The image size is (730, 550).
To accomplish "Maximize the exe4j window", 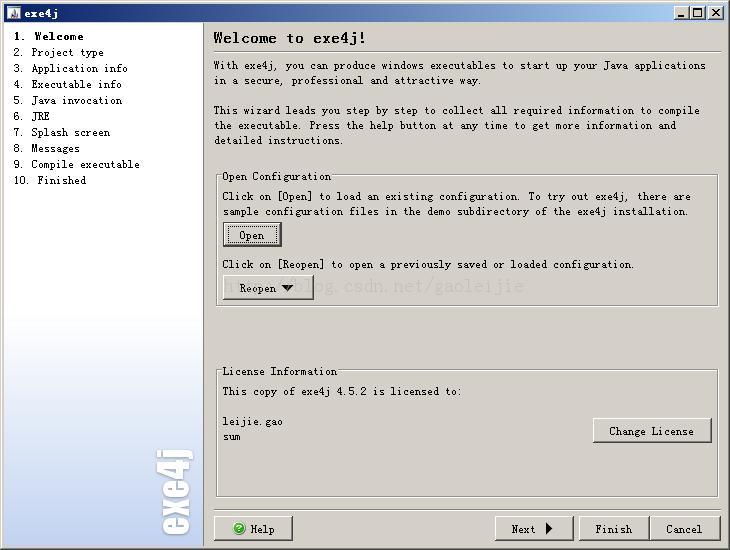I will pos(698,13).
